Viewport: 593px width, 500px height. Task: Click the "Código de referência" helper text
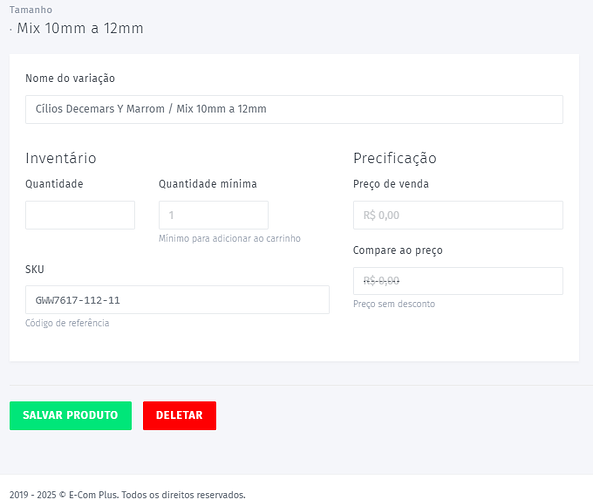(x=67, y=323)
